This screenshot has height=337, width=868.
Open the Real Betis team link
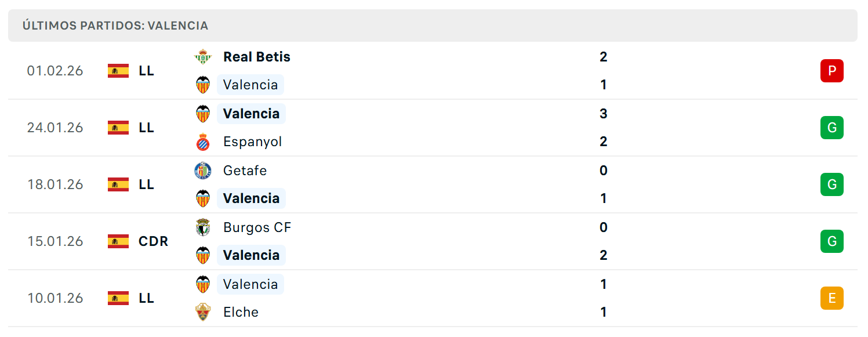(x=257, y=57)
